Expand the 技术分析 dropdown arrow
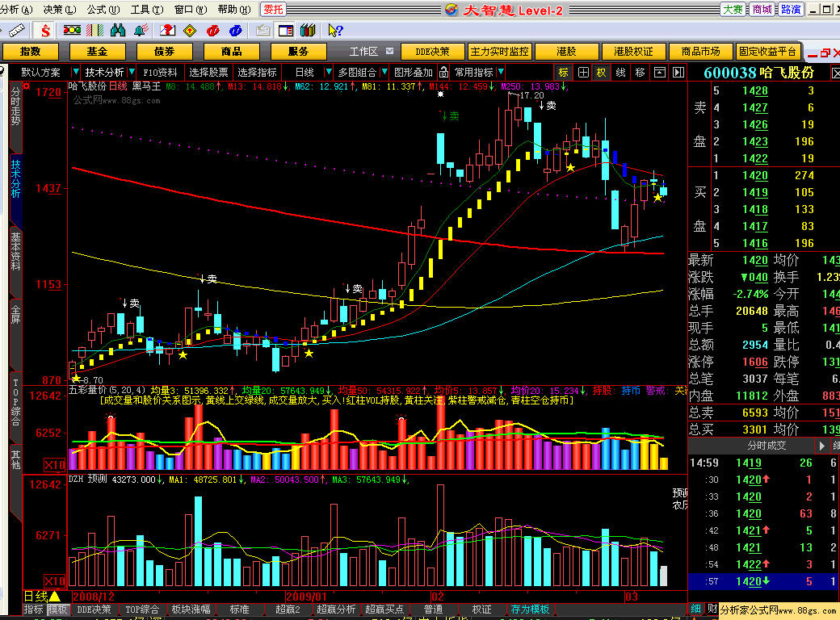Viewport: 840px width, 620px height. coord(132,72)
